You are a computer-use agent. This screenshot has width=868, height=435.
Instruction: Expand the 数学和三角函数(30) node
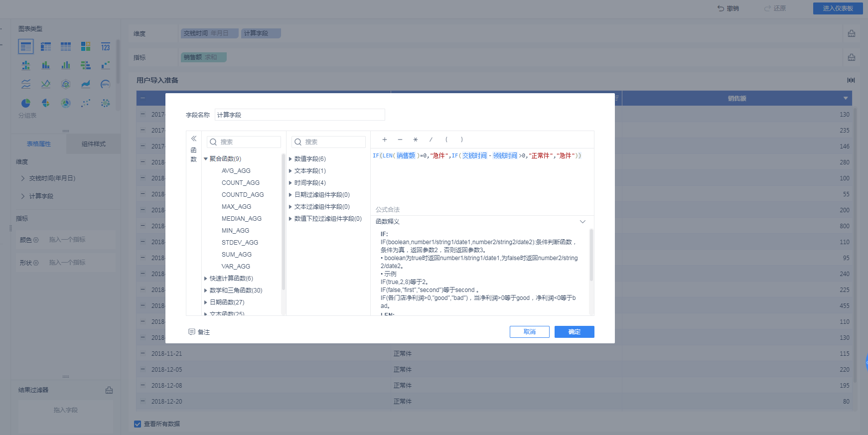click(x=206, y=290)
